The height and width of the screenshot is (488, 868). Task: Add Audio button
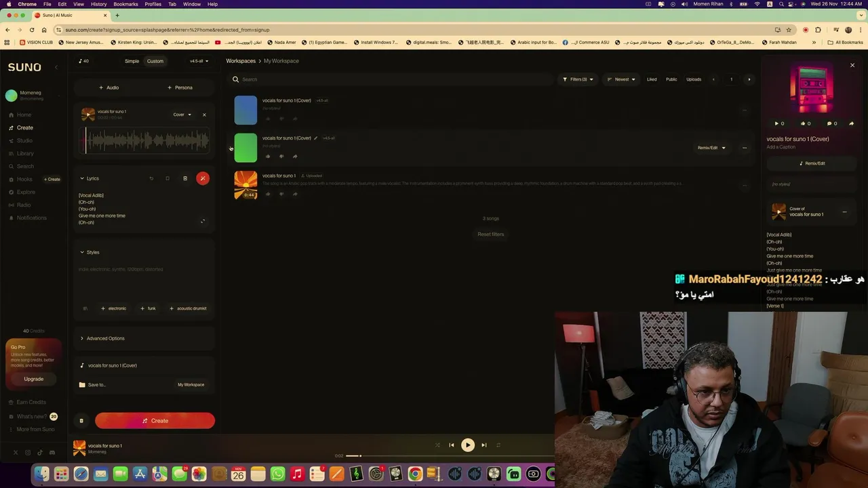click(x=108, y=87)
